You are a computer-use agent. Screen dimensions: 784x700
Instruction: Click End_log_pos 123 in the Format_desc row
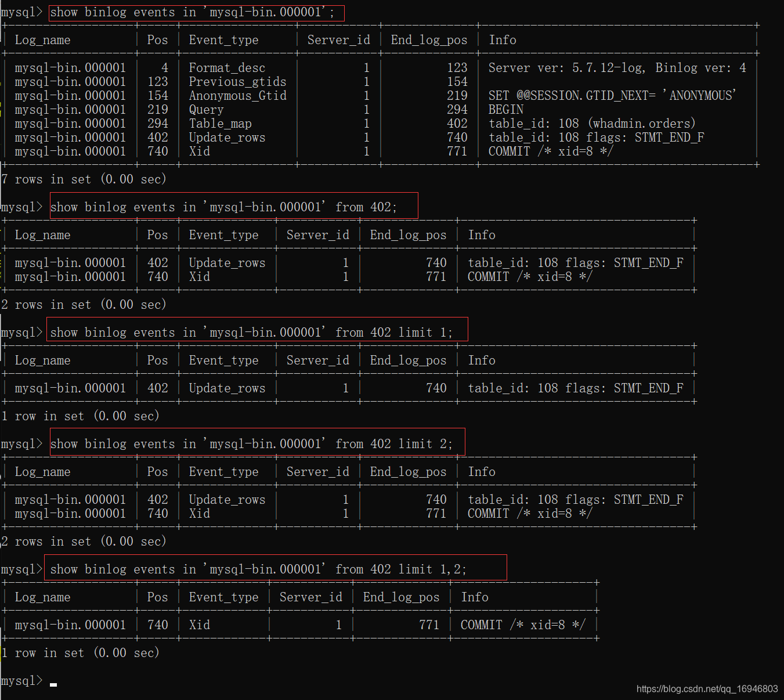tap(457, 68)
